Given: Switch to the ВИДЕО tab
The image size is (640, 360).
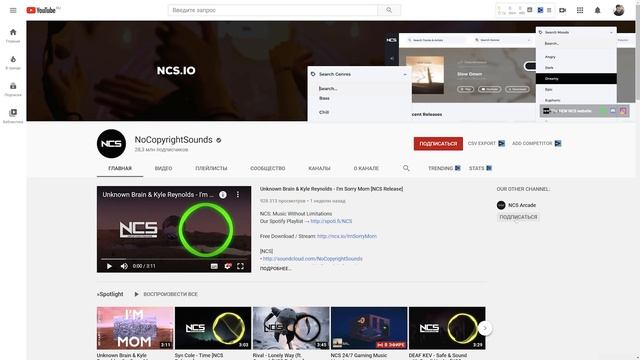Looking at the screenshot, I should 163,168.
